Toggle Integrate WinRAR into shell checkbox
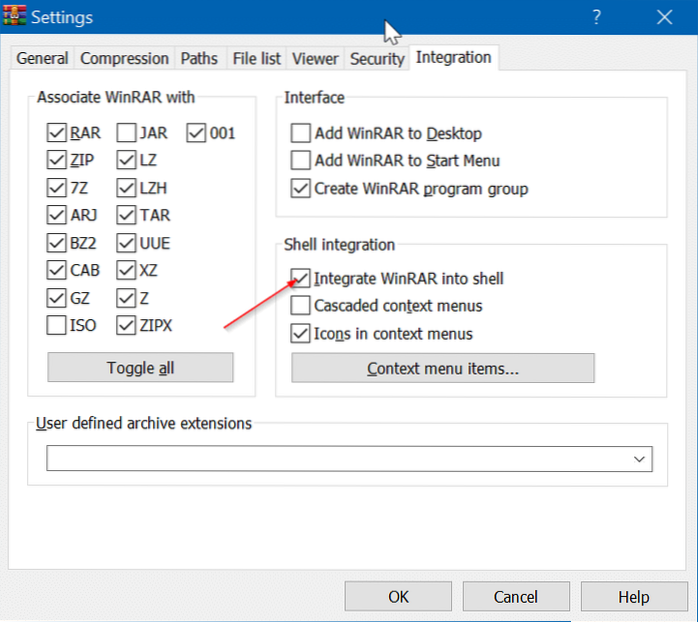Image resolution: width=698 pixels, height=622 pixels. (x=300, y=279)
